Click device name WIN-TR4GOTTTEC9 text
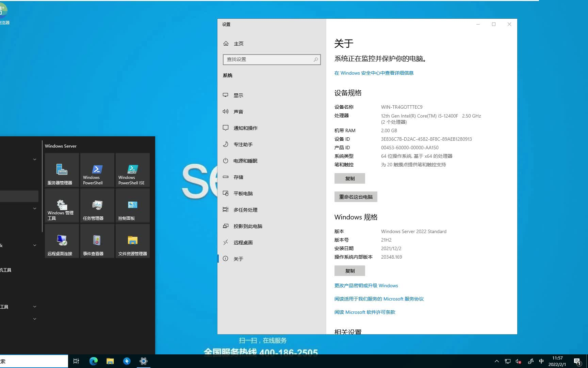This screenshot has height=368, width=588. [402, 107]
